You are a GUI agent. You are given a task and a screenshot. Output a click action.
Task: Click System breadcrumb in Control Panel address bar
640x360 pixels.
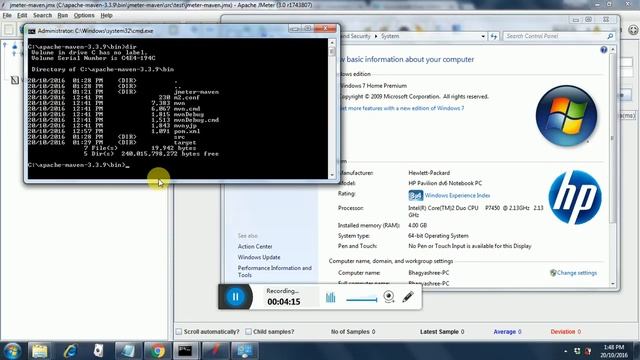[x=390, y=36]
